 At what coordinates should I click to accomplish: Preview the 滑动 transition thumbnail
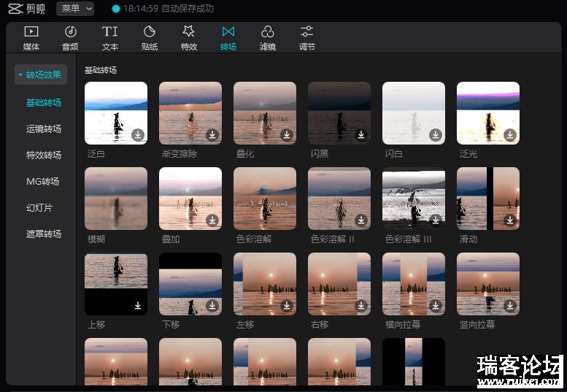pos(488,199)
